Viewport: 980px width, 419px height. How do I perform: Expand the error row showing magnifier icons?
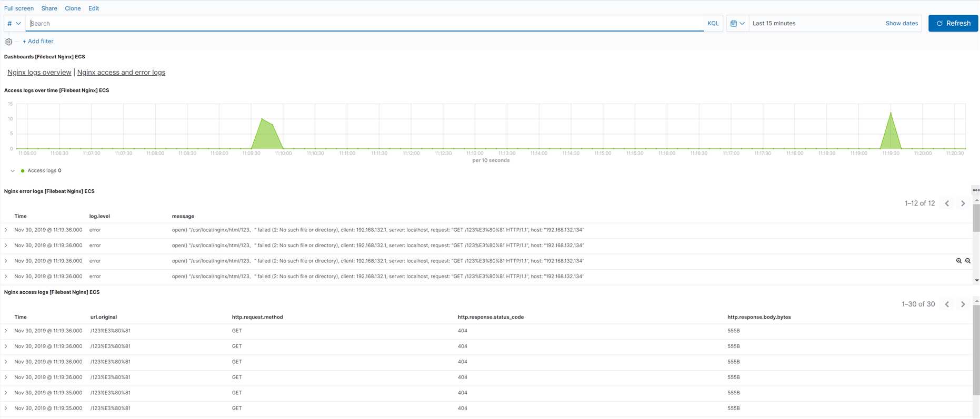[x=6, y=261]
